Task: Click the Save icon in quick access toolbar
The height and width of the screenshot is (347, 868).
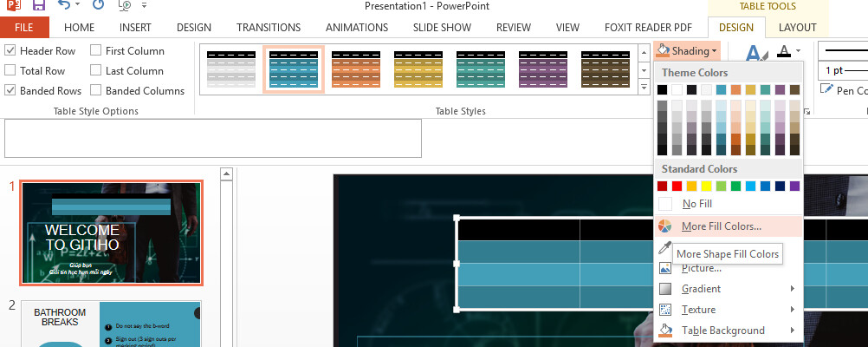Action: click(x=39, y=6)
